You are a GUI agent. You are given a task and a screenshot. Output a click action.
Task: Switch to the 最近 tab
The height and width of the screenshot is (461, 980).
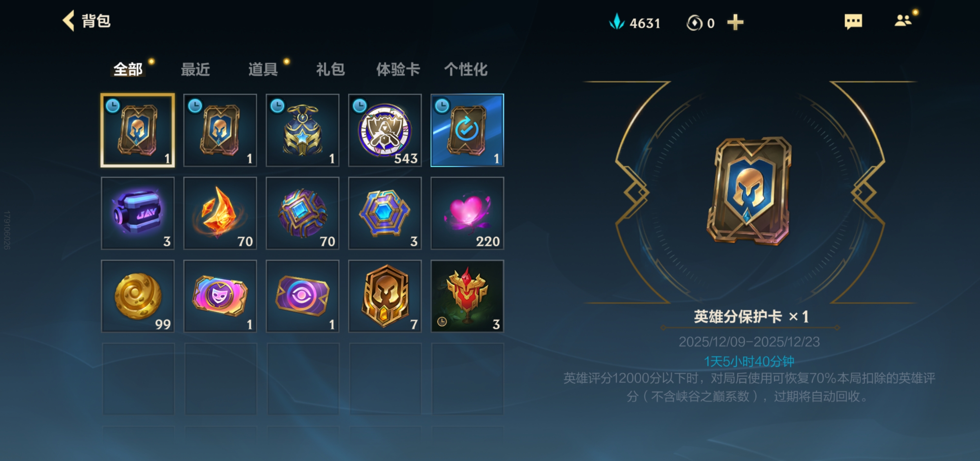tap(195, 69)
